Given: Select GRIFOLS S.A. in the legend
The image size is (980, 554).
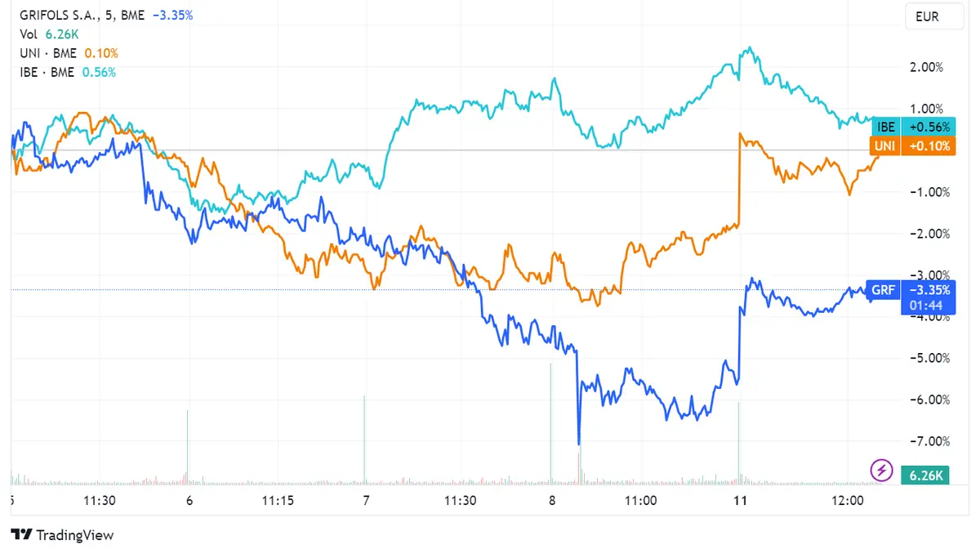Looking at the screenshot, I should (x=51, y=14).
